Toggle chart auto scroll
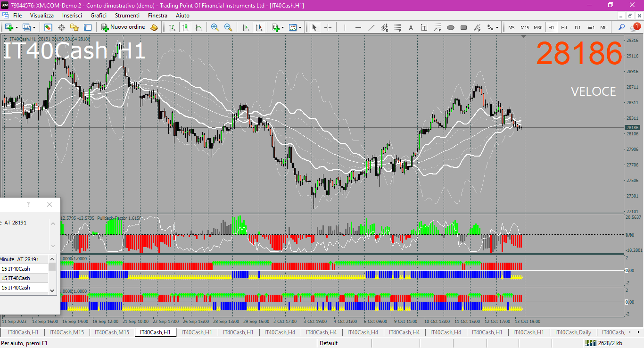 click(x=245, y=27)
